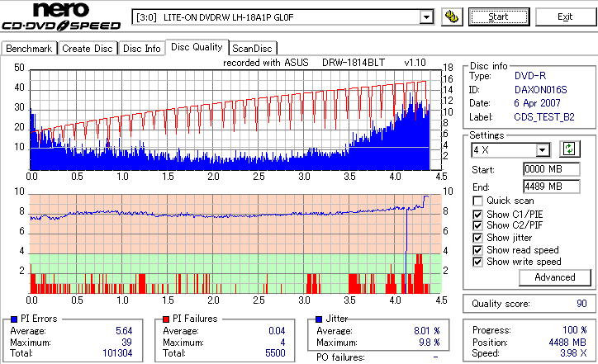Click the Nero CD-DVD Speed logo
Screen dimensions: 598x364
coord(61,17)
